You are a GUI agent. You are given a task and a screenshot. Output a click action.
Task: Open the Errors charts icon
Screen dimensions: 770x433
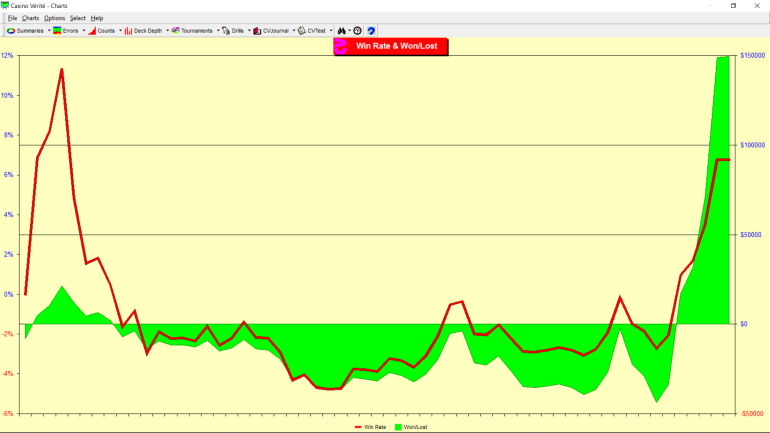58,31
